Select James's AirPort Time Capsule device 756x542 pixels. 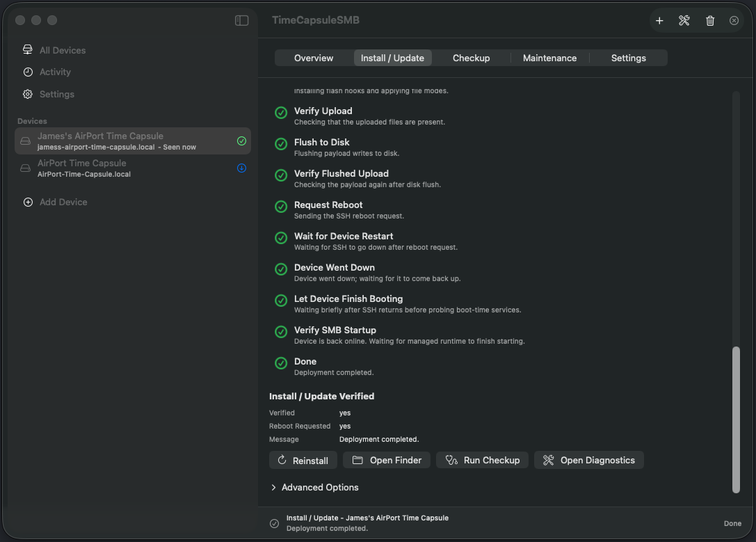pyautogui.click(x=133, y=141)
